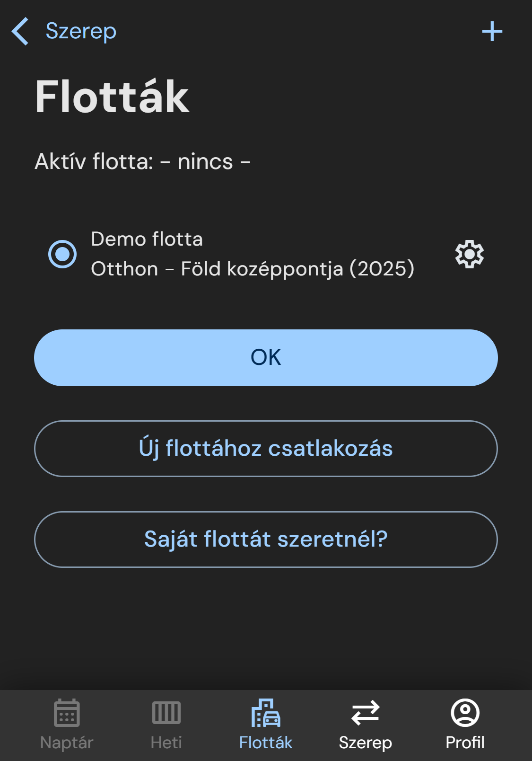Image resolution: width=532 pixels, height=761 pixels.
Task: Go back via Szerep header link
Action: point(81,31)
